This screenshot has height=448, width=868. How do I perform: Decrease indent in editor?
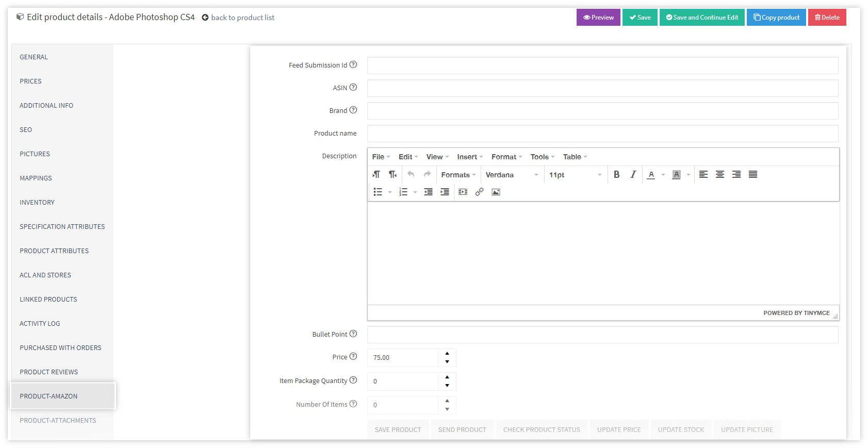click(428, 192)
